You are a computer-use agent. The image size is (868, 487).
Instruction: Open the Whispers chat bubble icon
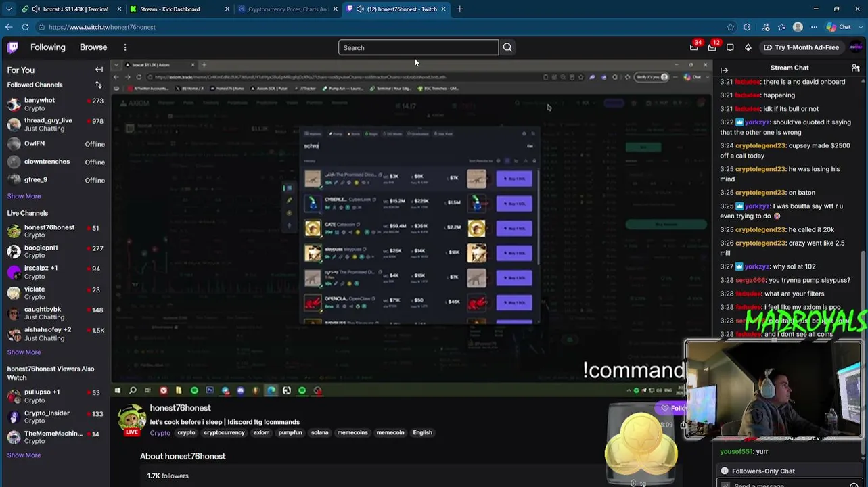(730, 47)
